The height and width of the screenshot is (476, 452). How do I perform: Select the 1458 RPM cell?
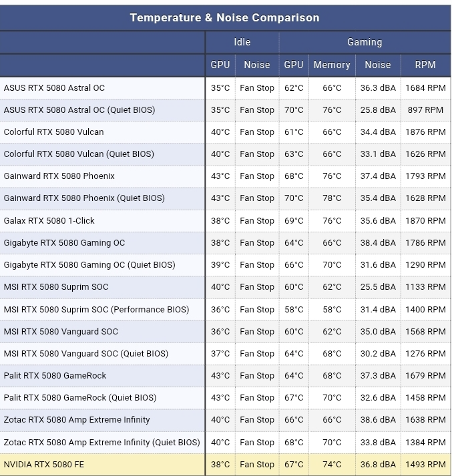pos(425,398)
